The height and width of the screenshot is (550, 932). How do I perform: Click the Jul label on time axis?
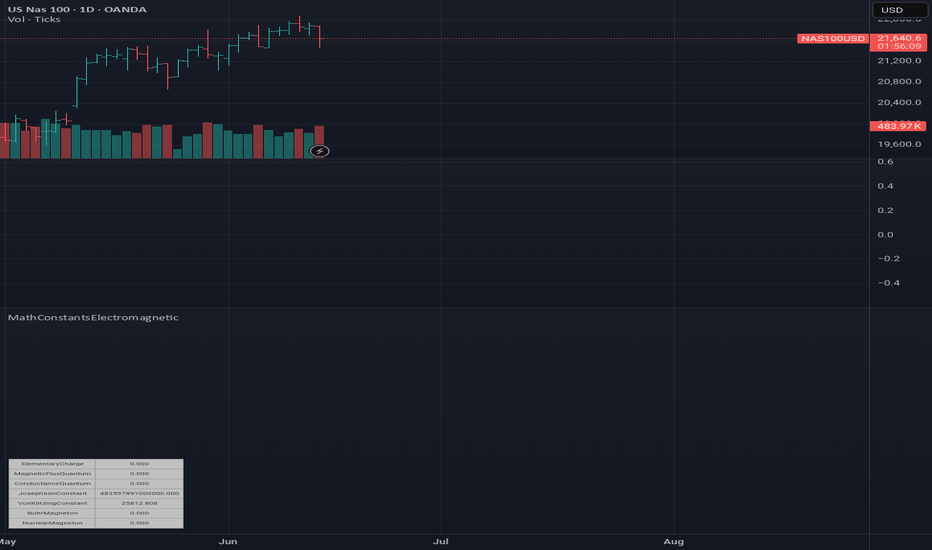pyautogui.click(x=440, y=542)
